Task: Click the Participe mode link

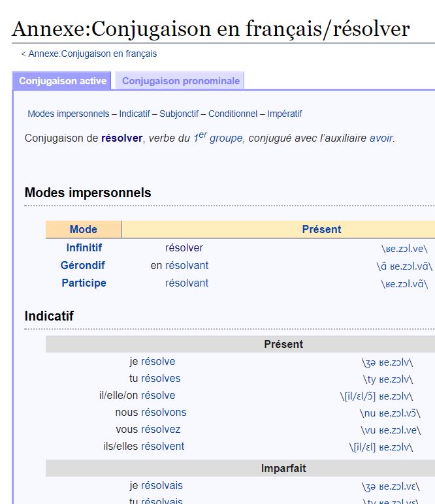Action: coord(84,283)
